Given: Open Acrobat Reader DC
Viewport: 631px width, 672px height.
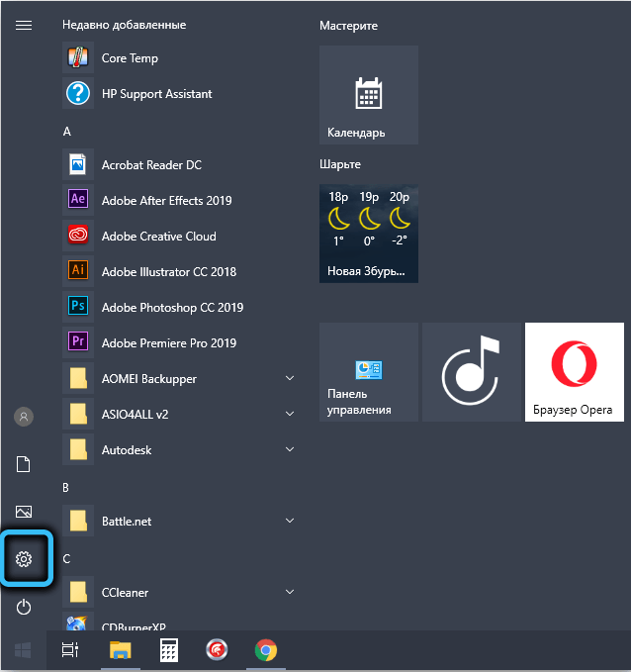Looking at the screenshot, I should click(179, 164).
